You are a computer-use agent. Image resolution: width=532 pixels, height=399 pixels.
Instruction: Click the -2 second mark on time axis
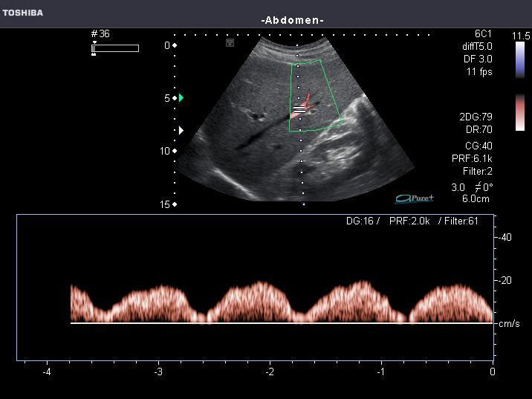point(270,371)
